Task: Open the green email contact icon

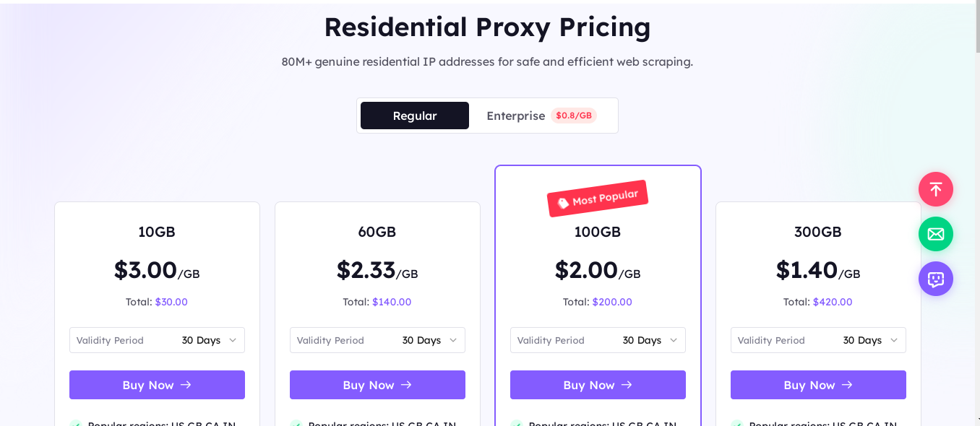Action: pyautogui.click(x=936, y=234)
